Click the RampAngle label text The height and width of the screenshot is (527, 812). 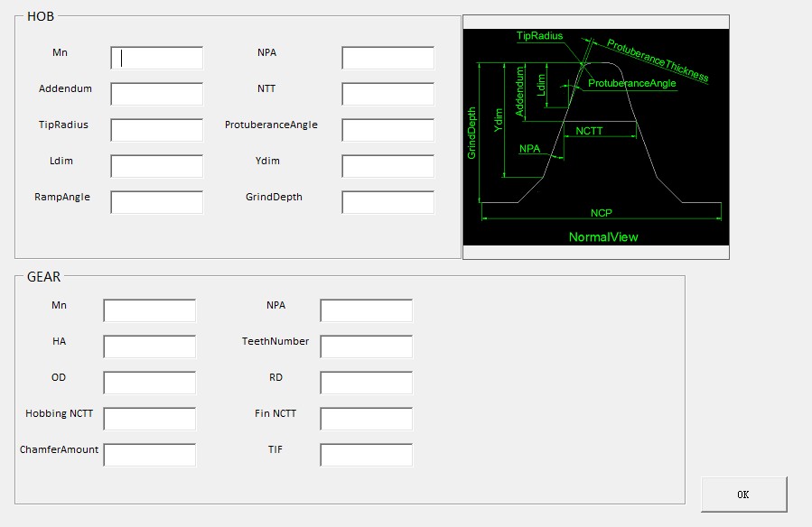point(62,197)
